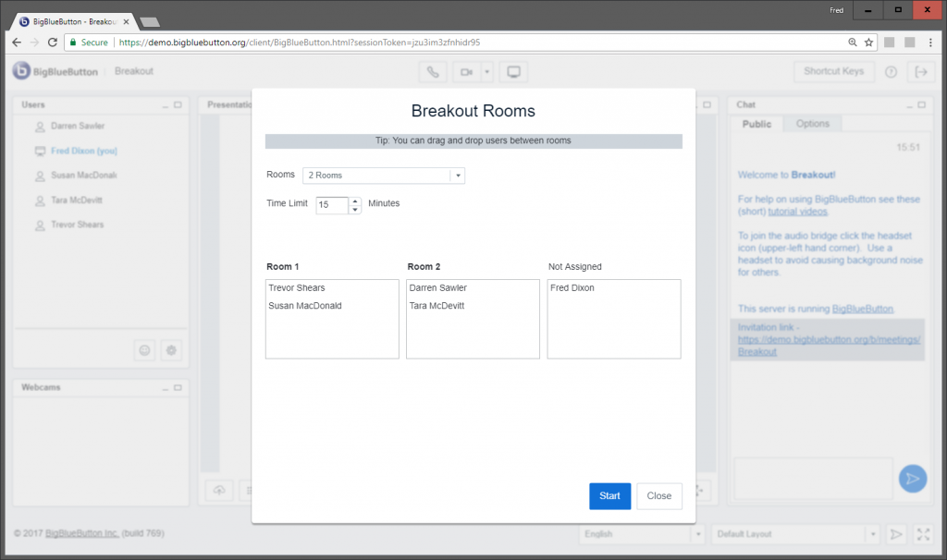947x560 pixels.
Task: Switch to the Options chat tab
Action: [x=812, y=124]
